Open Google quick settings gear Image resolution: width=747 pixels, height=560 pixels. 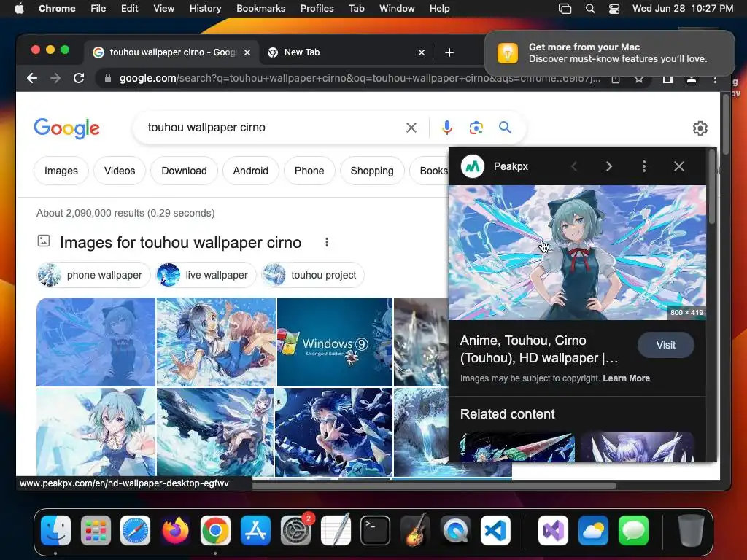tap(700, 128)
